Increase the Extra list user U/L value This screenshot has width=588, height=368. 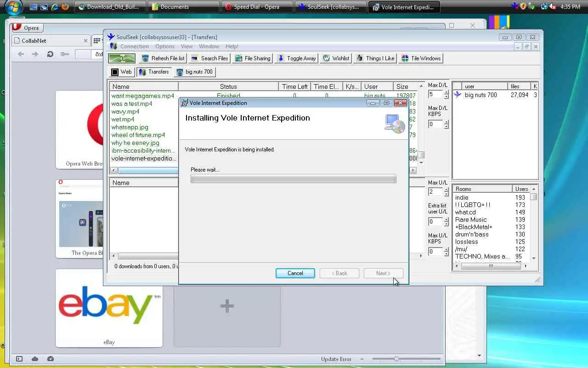pyautogui.click(x=446, y=219)
